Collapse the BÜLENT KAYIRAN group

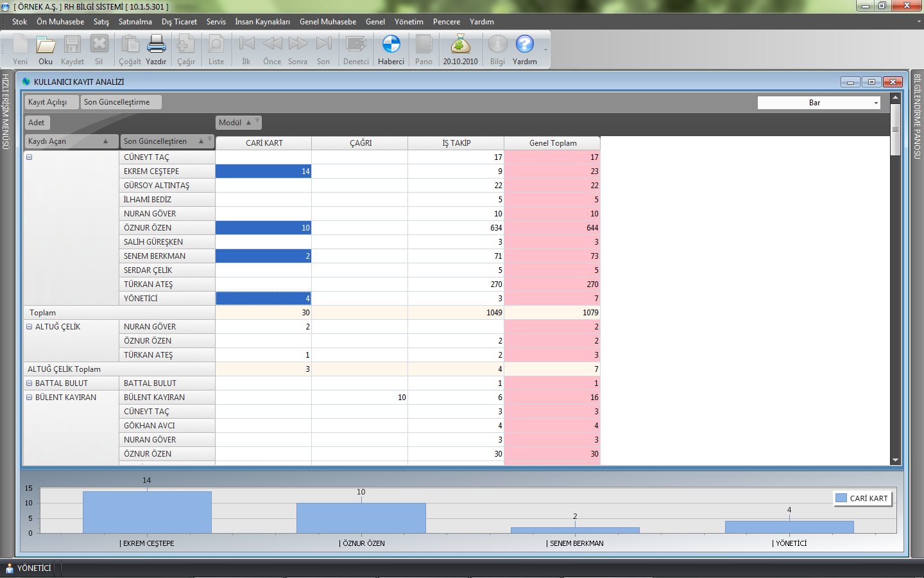click(29, 398)
